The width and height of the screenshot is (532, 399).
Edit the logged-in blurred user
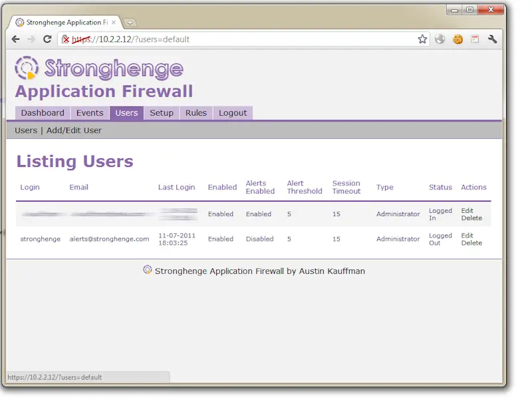(x=467, y=210)
